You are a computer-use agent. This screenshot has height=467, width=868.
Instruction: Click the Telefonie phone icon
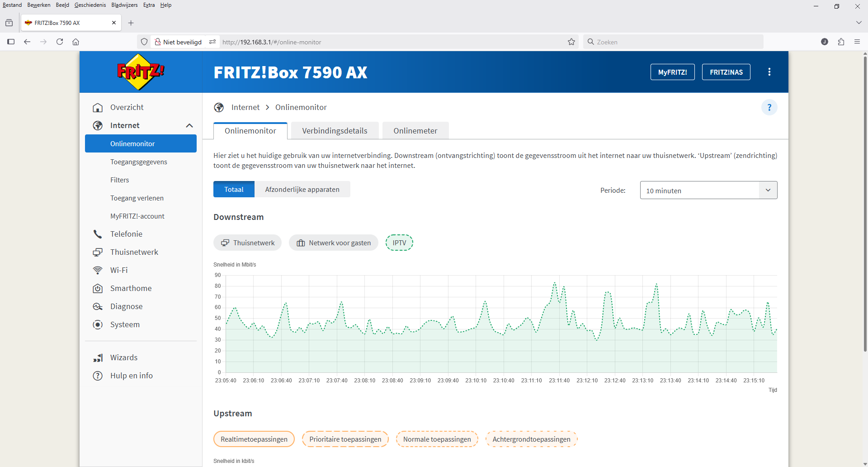(x=98, y=234)
